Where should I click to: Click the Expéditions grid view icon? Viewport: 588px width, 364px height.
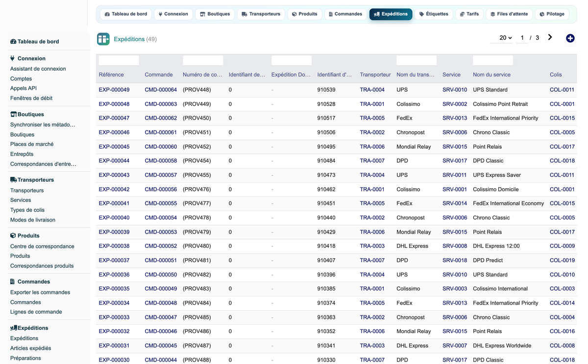tap(103, 39)
